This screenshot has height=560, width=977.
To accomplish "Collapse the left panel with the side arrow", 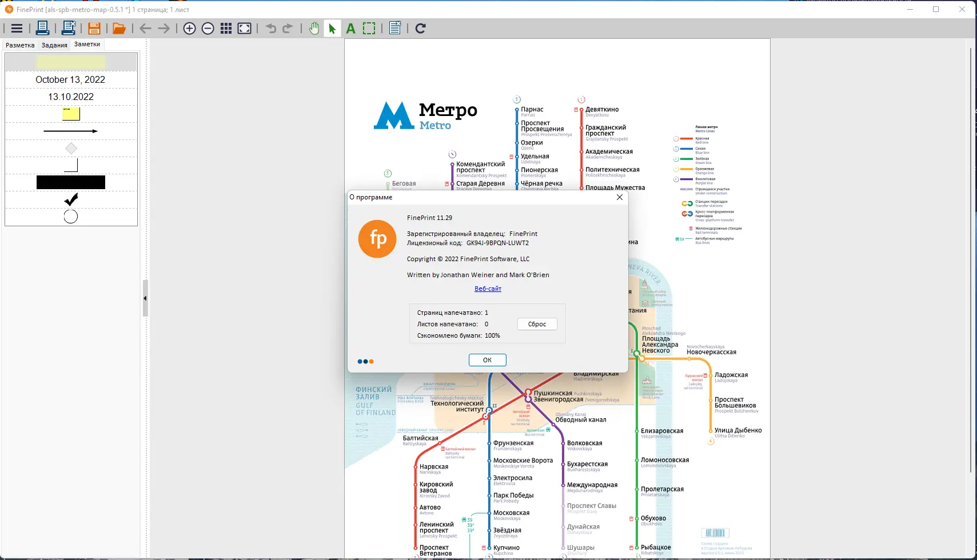I will [145, 298].
